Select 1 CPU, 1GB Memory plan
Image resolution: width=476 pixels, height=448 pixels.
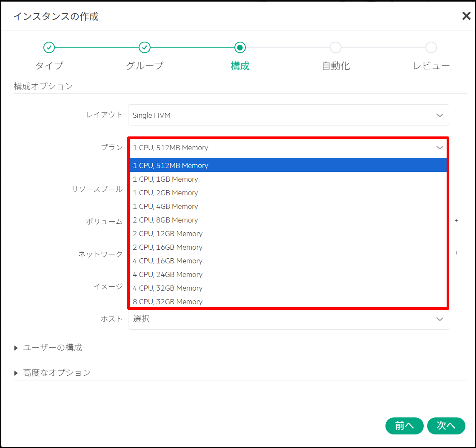[x=166, y=179]
